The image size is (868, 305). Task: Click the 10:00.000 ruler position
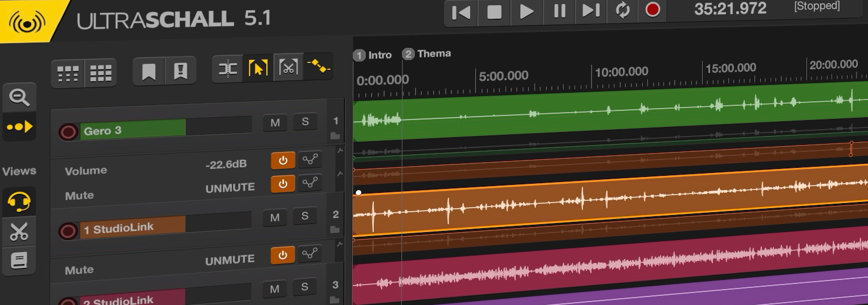click(x=622, y=72)
